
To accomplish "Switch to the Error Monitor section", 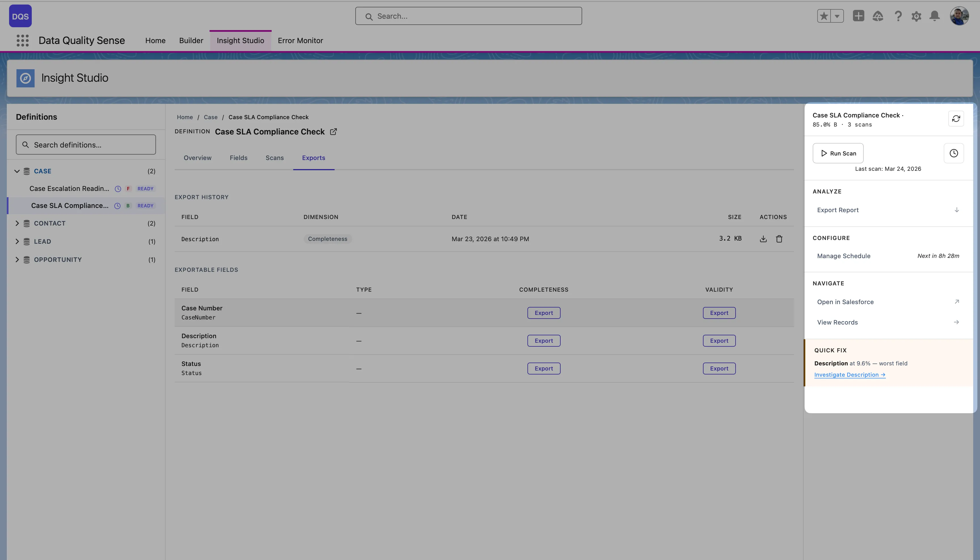I will [300, 40].
